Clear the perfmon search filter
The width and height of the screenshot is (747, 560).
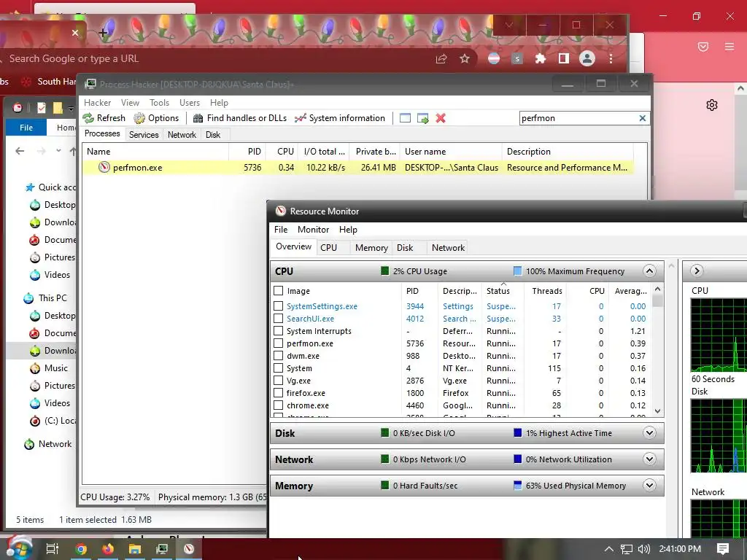pos(642,118)
